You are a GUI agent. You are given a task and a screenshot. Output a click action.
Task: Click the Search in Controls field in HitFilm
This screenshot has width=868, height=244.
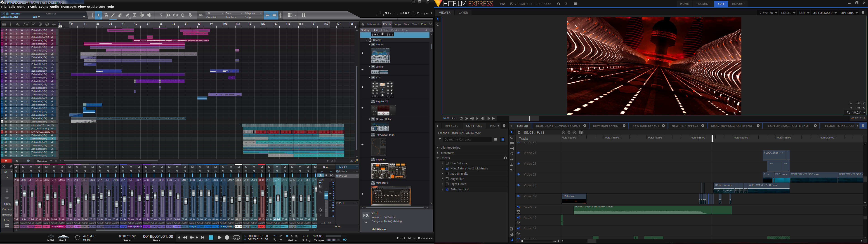467,140
